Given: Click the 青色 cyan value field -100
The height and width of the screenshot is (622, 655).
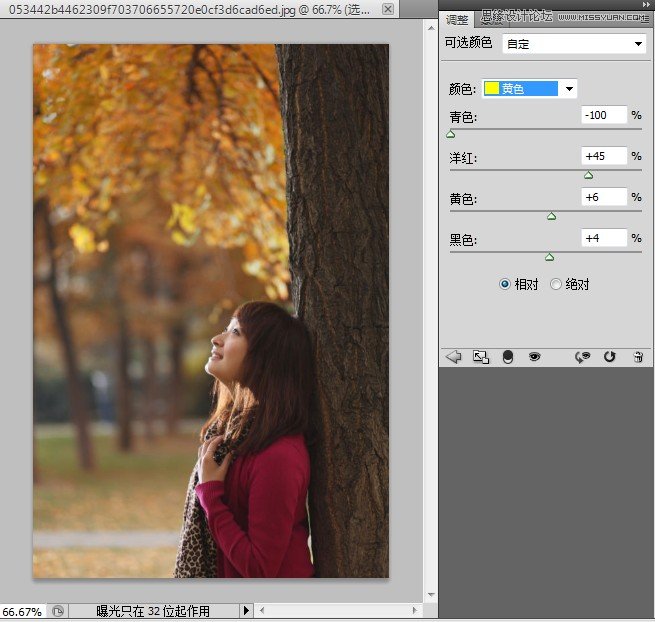Looking at the screenshot, I should click(604, 115).
